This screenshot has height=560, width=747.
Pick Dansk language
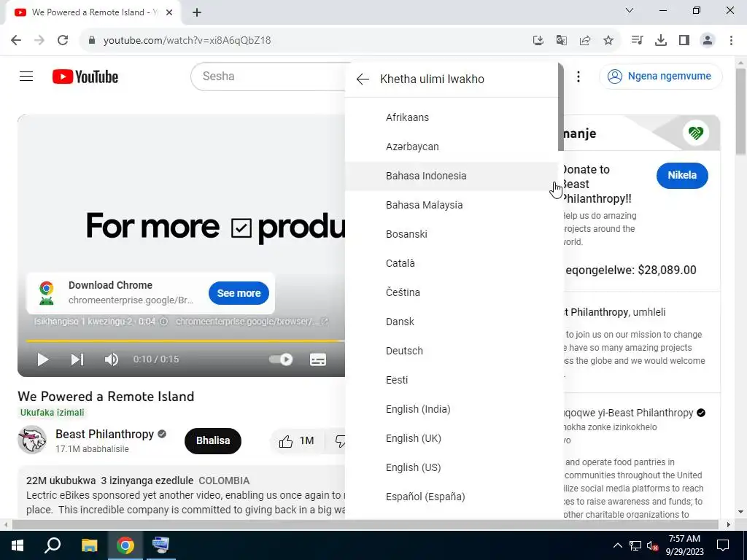coord(451,322)
